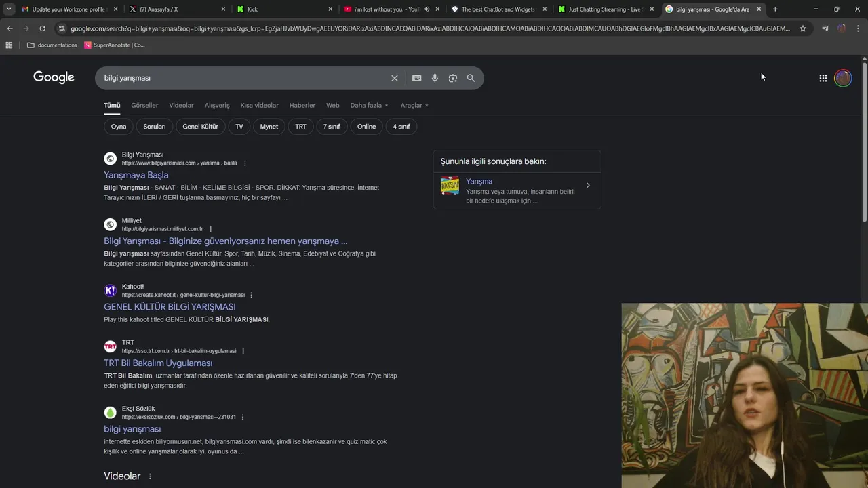Switch to the Update your Workzone profile tab
The height and width of the screenshot is (488, 868).
(x=69, y=9)
